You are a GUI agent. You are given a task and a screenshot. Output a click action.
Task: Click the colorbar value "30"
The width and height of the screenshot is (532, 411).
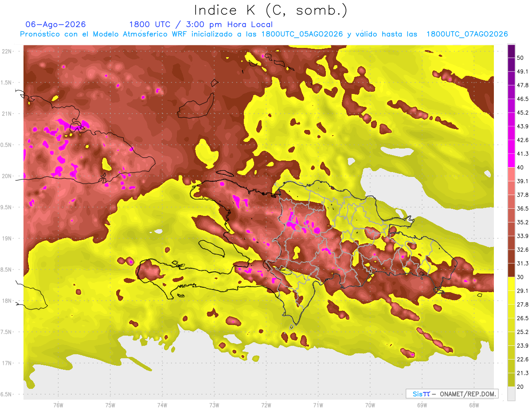521,277
